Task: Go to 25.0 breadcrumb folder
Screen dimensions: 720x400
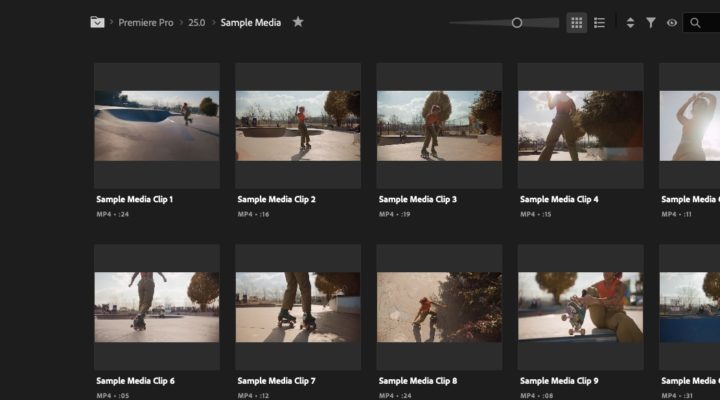Action: pyautogui.click(x=197, y=23)
